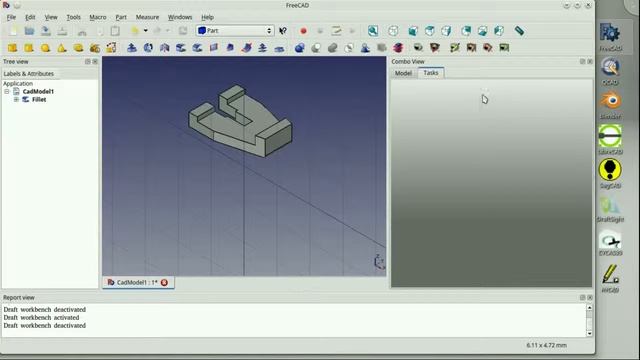
Task: Create a Box primitive
Action: (12, 48)
